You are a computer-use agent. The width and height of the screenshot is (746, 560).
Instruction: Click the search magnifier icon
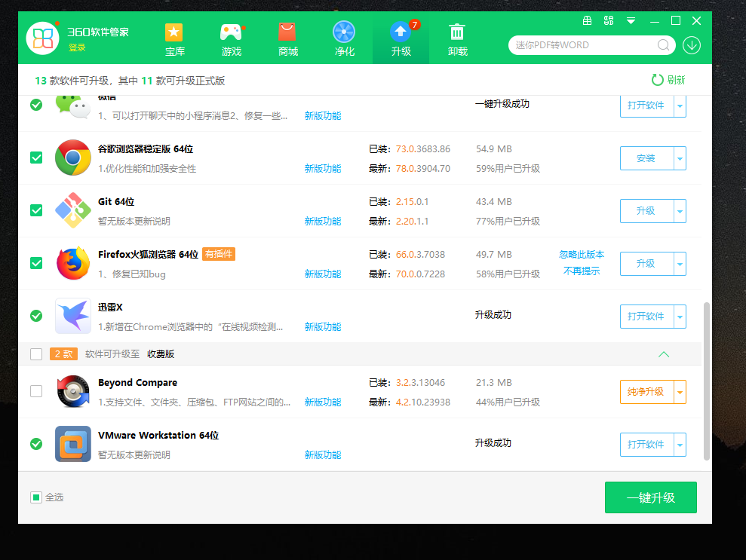664,45
